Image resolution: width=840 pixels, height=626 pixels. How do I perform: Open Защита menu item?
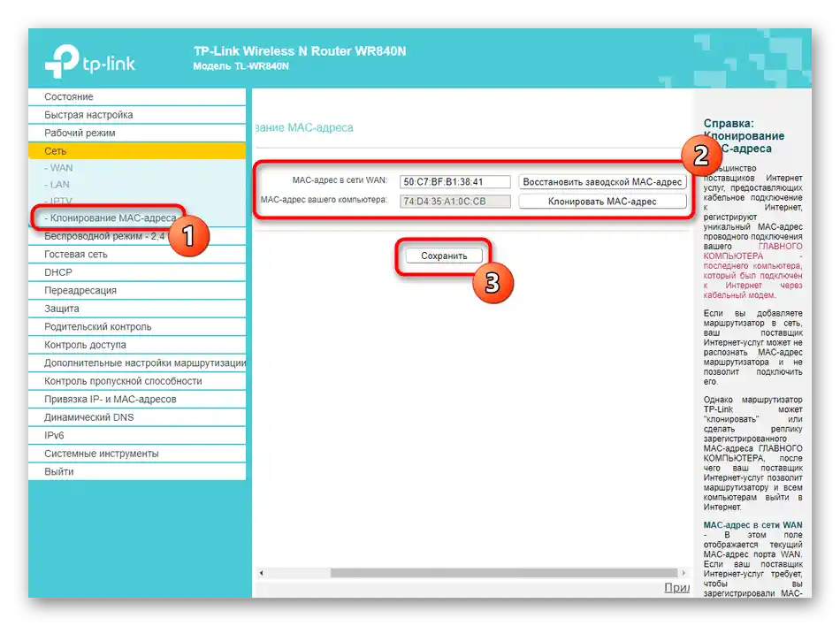(137, 309)
